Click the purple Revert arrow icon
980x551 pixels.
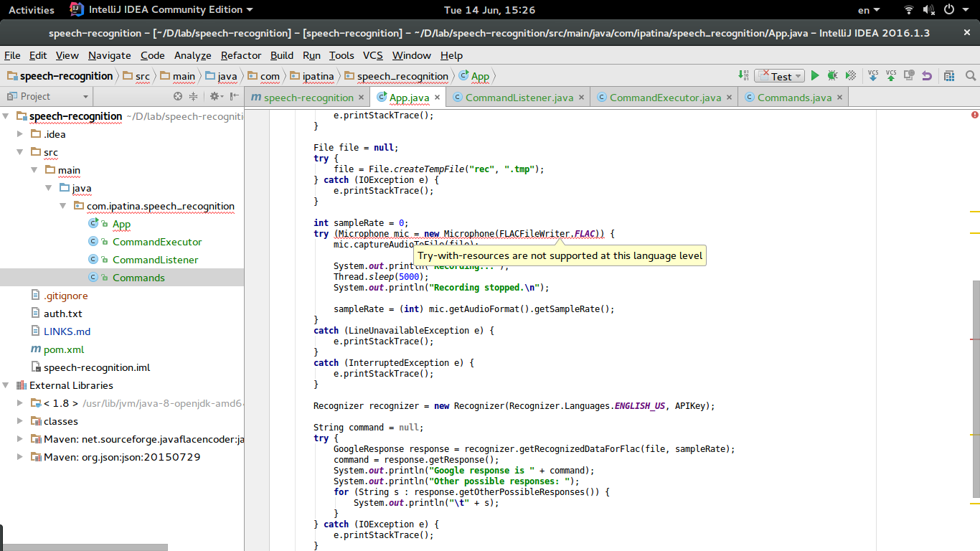pyautogui.click(x=927, y=75)
